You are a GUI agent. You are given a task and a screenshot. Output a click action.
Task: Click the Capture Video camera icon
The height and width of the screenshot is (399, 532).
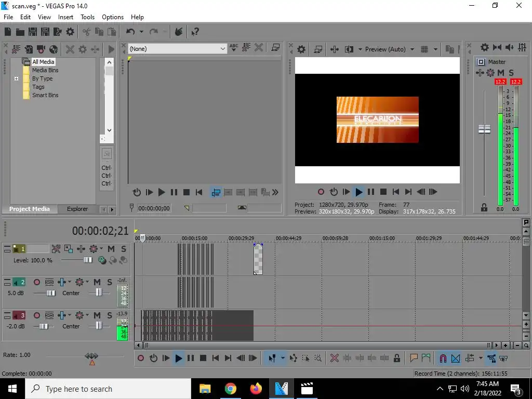pos(41,49)
